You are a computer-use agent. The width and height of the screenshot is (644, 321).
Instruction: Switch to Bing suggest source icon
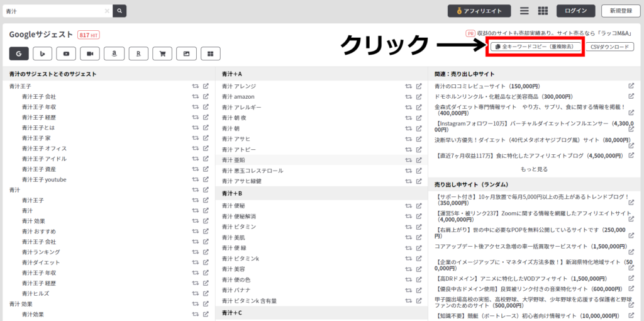click(42, 53)
